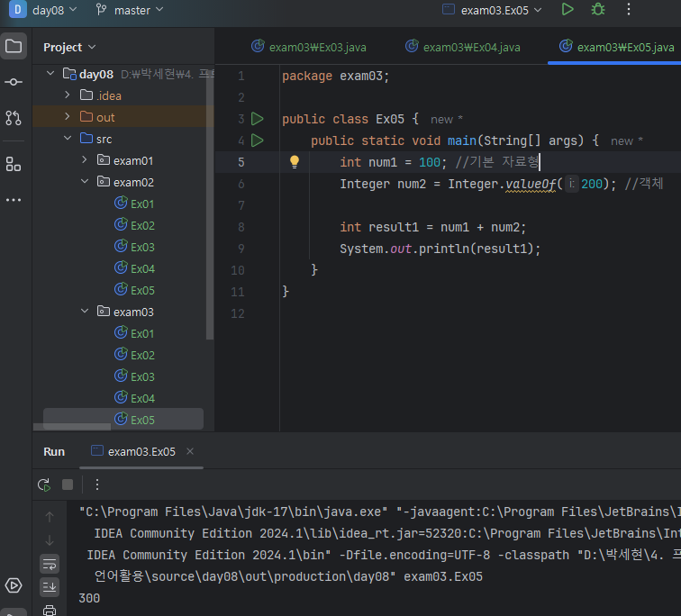Click the Project tree vertical scrollbar

[210, 207]
